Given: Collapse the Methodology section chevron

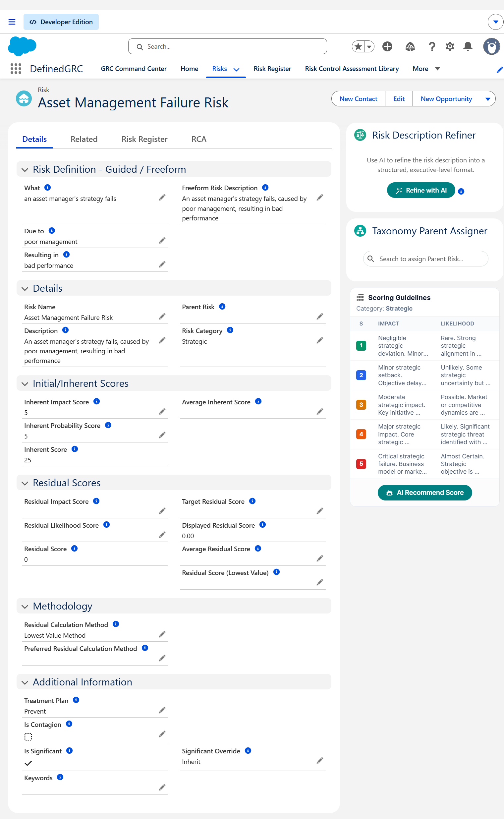Looking at the screenshot, I should point(25,606).
